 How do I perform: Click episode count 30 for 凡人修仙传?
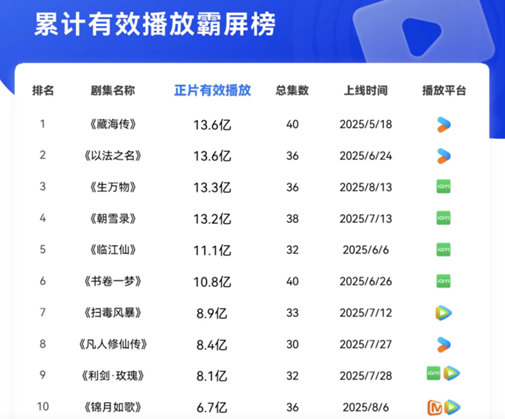tap(292, 344)
